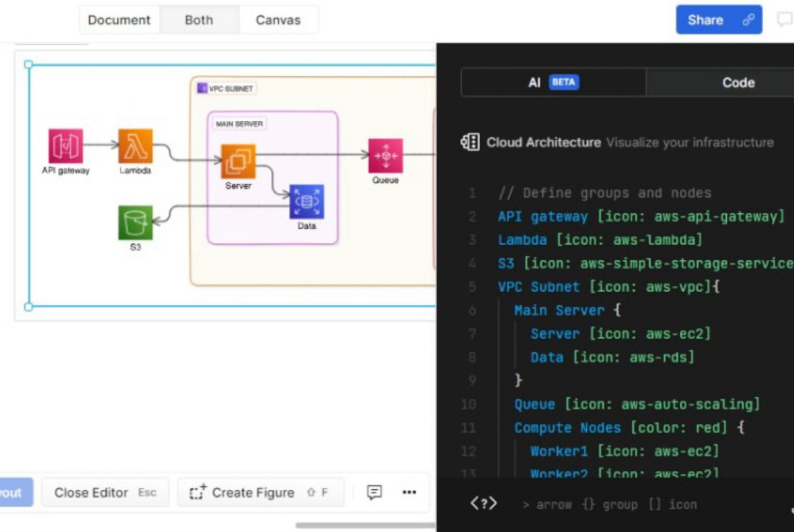
Task: Click code line 'Data [icon: aws-rds]'
Action: tap(613, 357)
